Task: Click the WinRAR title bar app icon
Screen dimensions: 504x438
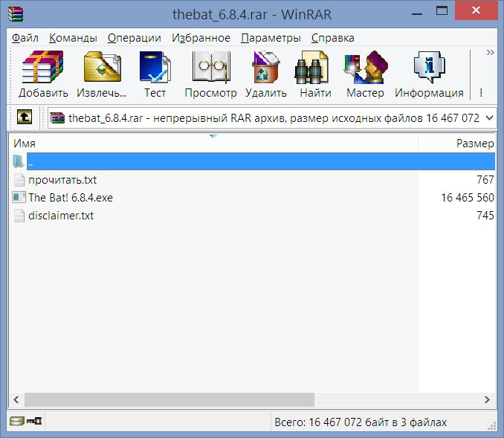Action: pos(16,14)
